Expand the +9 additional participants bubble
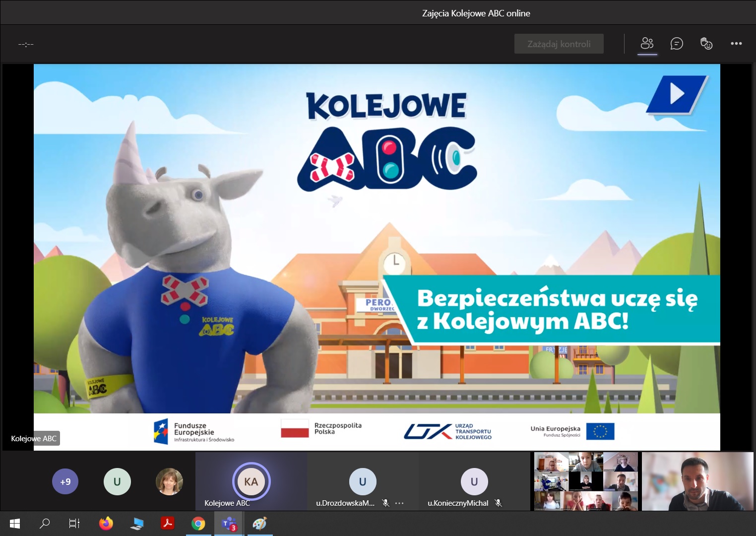 tap(65, 481)
